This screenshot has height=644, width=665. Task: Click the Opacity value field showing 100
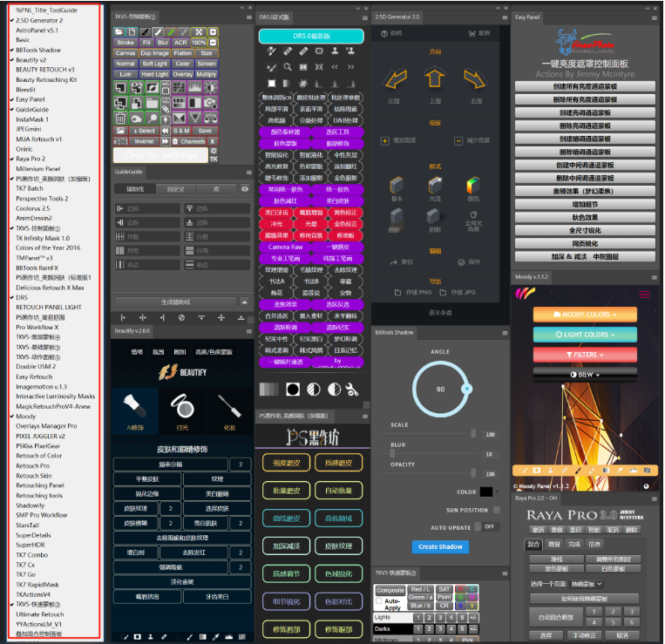(x=491, y=473)
